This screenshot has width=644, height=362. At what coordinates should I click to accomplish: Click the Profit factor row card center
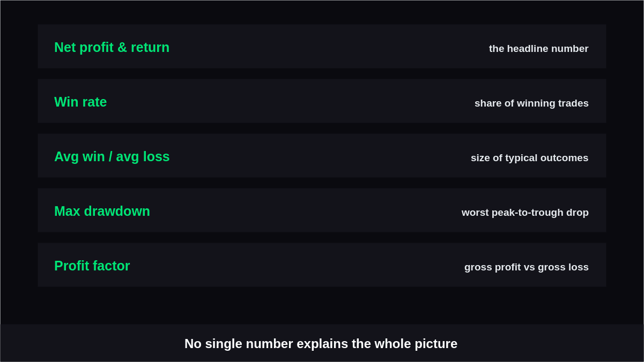tap(322, 265)
